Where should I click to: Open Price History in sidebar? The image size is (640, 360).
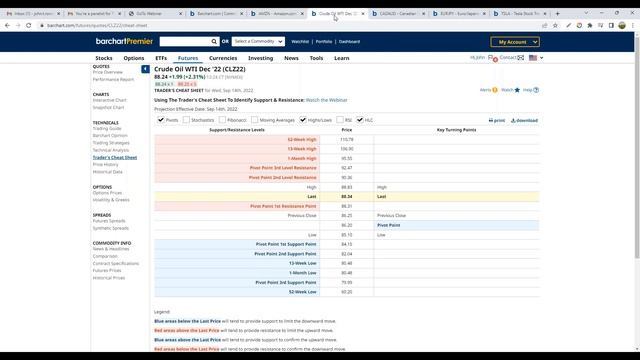click(105, 164)
